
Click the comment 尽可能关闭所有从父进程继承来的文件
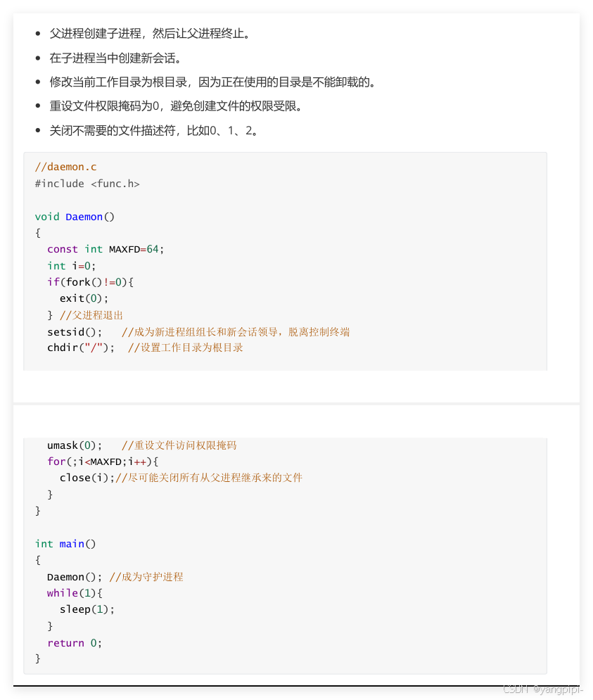209,478
